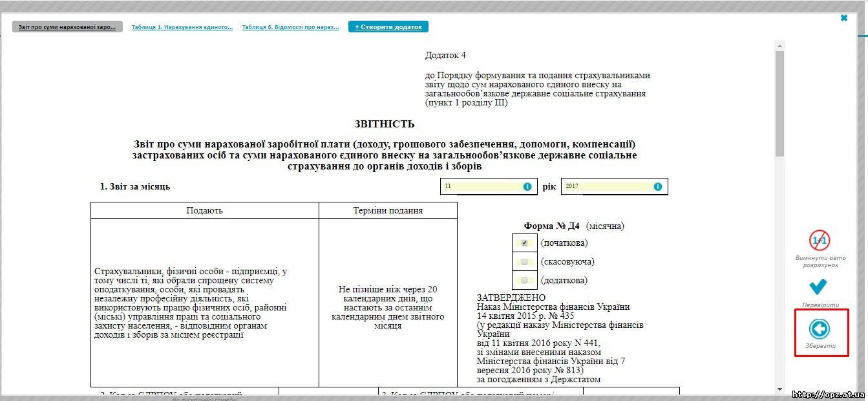Open the info icon in the year field
Image resolution: width=868 pixels, height=401 pixels.
point(658,186)
